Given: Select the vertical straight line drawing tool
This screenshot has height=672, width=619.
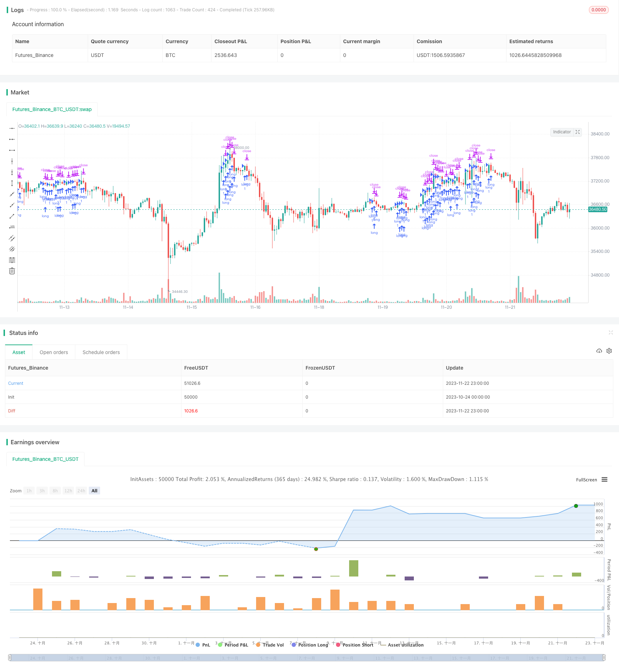Looking at the screenshot, I should click(x=12, y=161).
